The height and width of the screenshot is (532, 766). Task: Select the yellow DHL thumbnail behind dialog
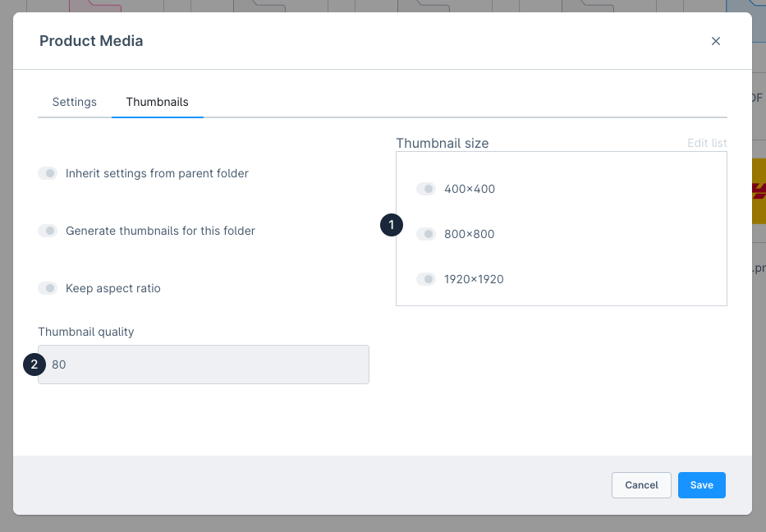(759, 191)
